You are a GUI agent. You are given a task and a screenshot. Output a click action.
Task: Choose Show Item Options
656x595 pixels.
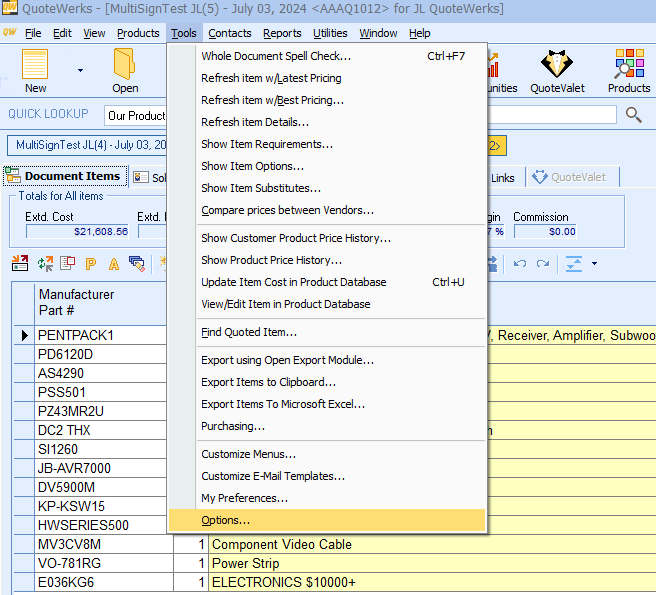coord(327,166)
